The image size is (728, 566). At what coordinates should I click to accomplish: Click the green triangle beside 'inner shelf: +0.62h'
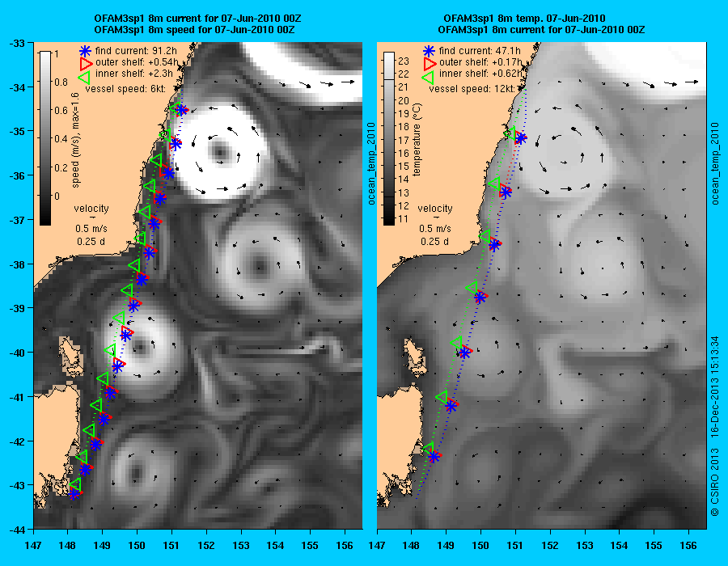[428, 77]
